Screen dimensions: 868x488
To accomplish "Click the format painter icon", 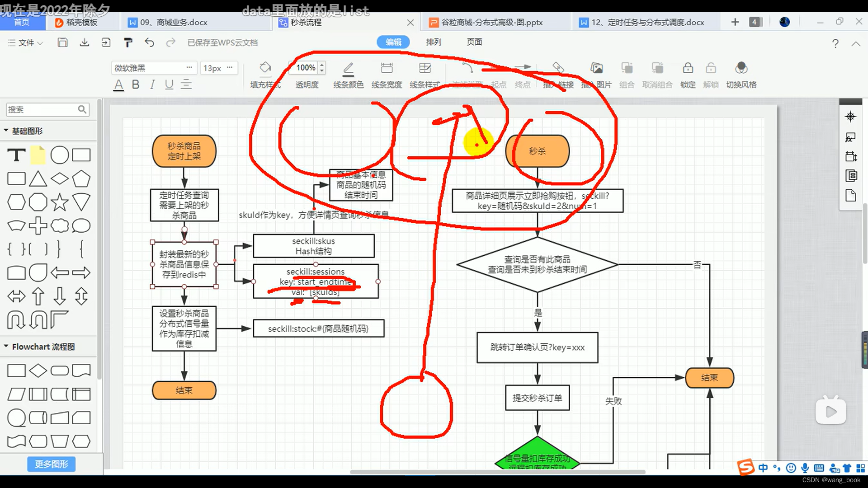I will click(x=128, y=42).
